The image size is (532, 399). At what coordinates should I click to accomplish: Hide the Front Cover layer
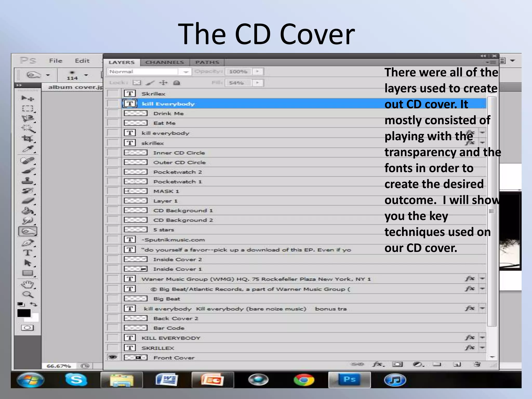click(x=112, y=357)
